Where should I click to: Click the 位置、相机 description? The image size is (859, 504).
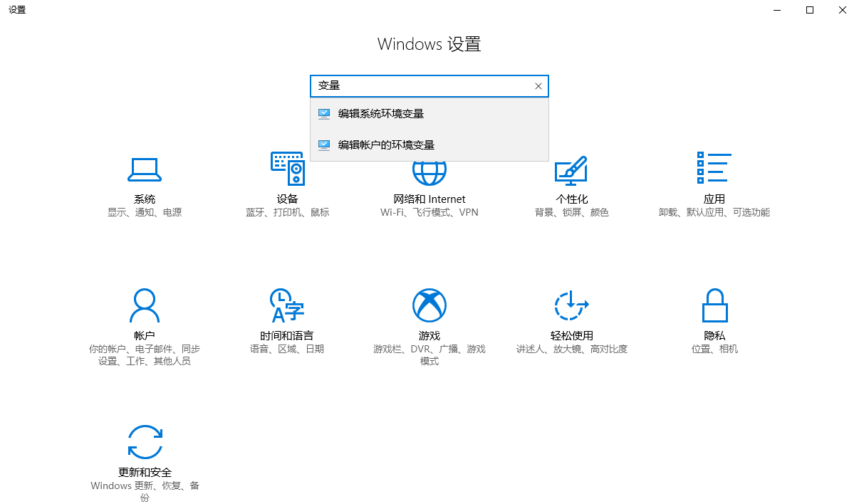[x=714, y=349]
